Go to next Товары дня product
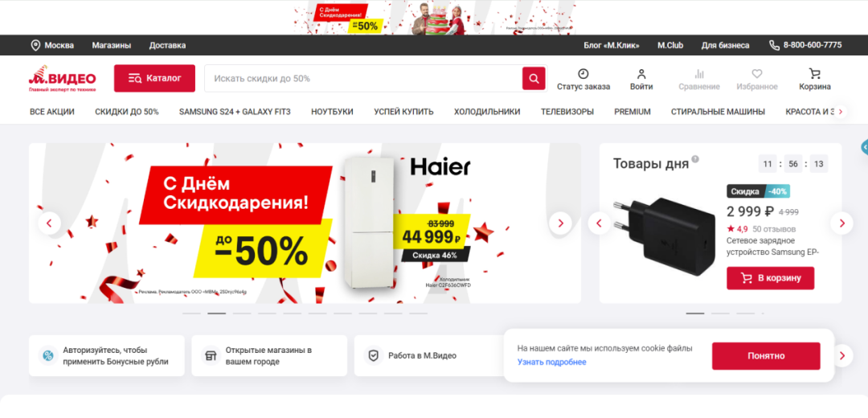 pyautogui.click(x=842, y=223)
